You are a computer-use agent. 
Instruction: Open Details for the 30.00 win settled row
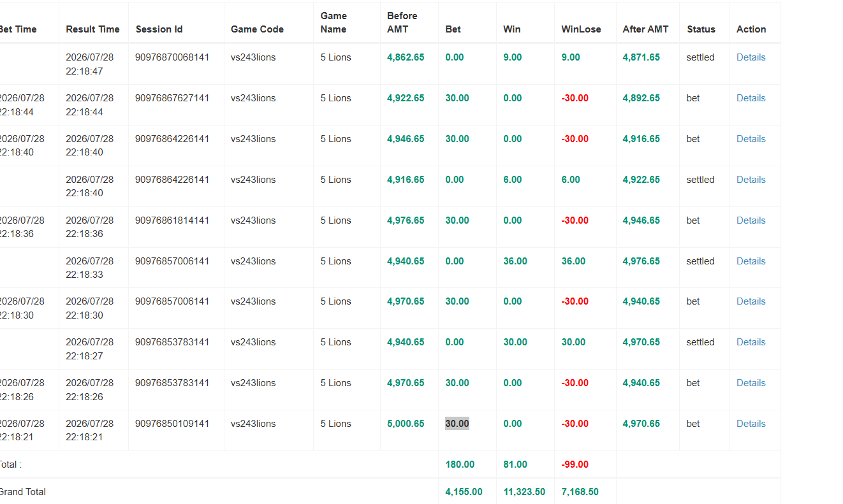[751, 342]
